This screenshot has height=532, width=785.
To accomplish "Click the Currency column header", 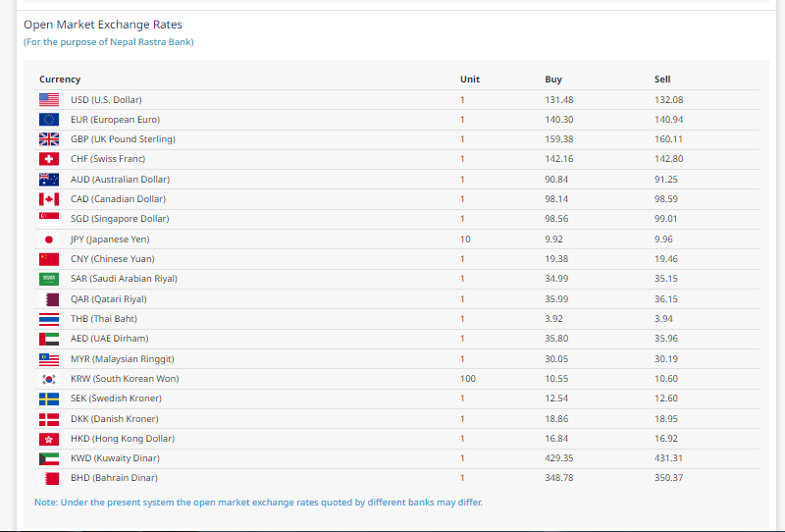I will coord(60,80).
